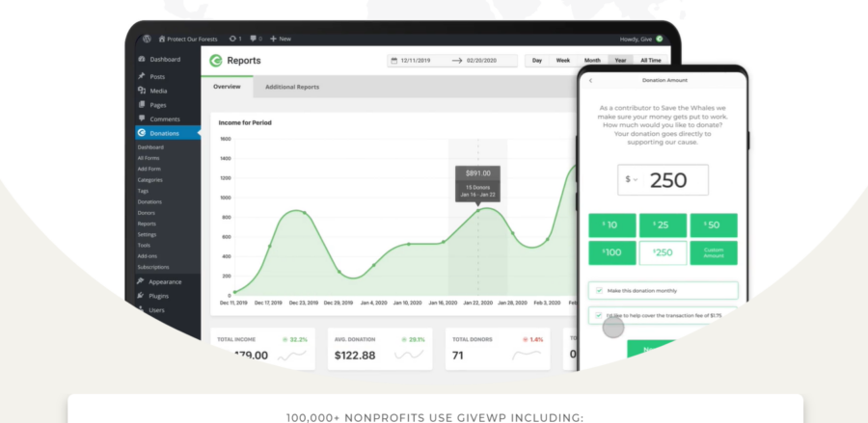Choose the $100 donation button
Image resolution: width=868 pixels, height=423 pixels.
[x=611, y=252]
